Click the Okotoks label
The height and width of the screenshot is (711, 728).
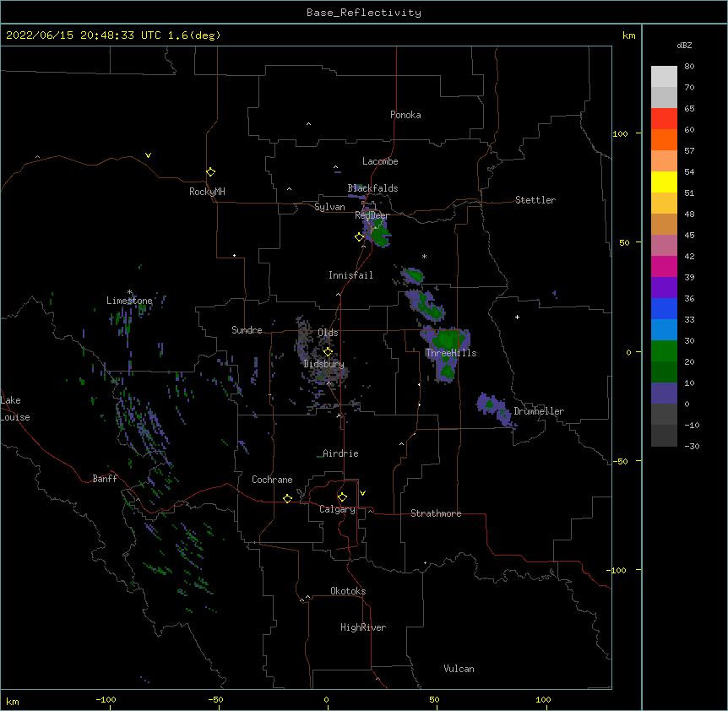[x=348, y=591]
